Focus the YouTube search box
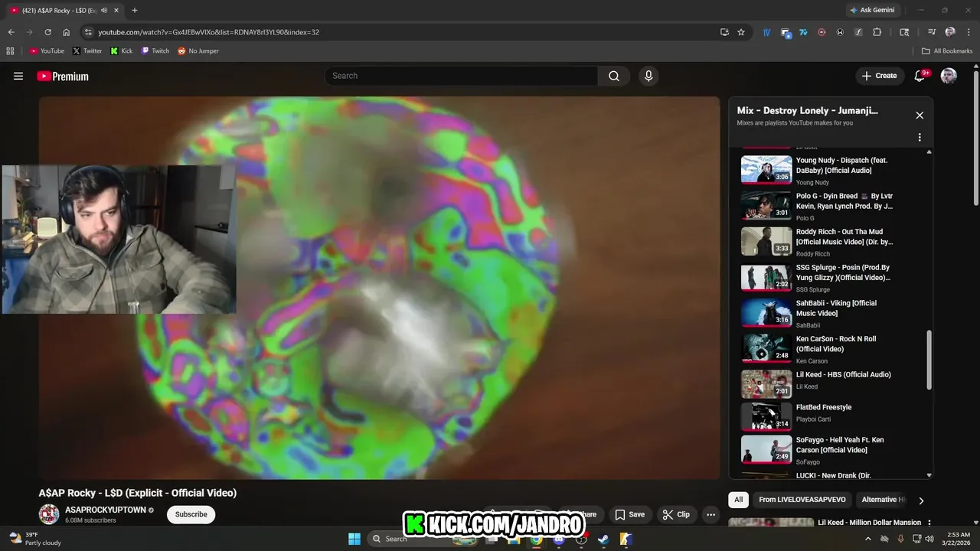The height and width of the screenshot is (551, 980). click(462, 76)
